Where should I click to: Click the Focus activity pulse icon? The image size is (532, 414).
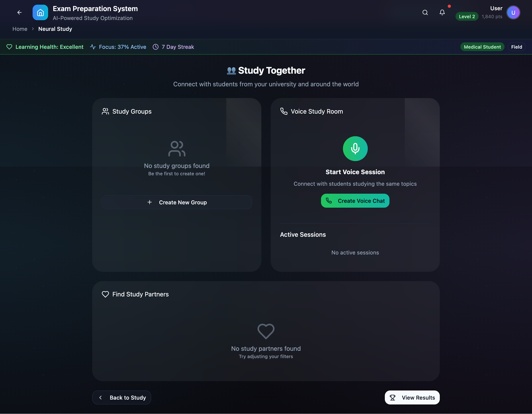[93, 47]
